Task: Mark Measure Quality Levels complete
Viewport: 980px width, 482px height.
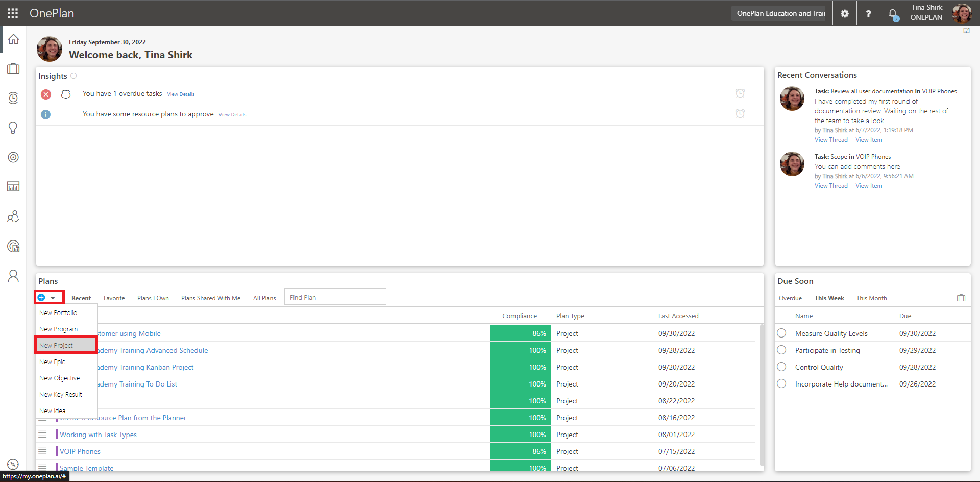Action: (781, 333)
